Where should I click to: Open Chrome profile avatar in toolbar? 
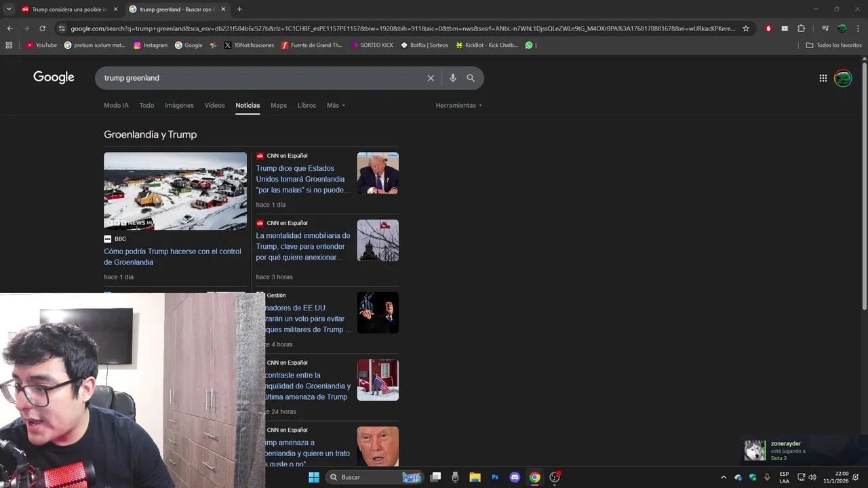pyautogui.click(x=842, y=28)
